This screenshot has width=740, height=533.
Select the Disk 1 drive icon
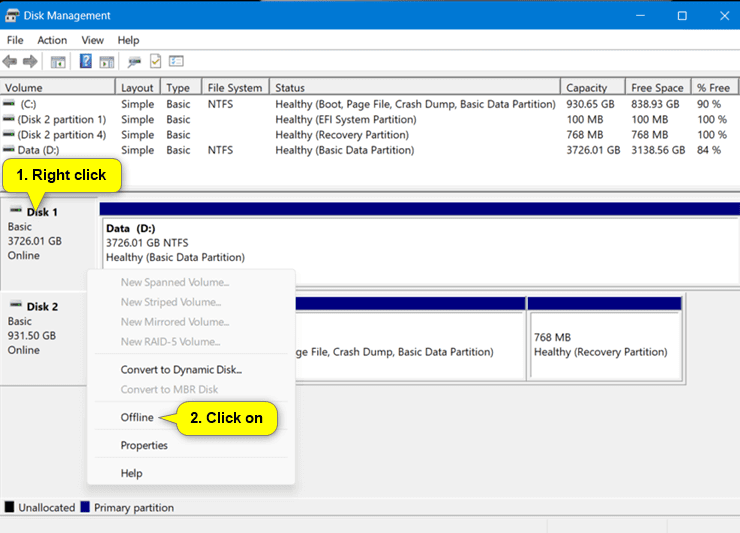point(15,212)
